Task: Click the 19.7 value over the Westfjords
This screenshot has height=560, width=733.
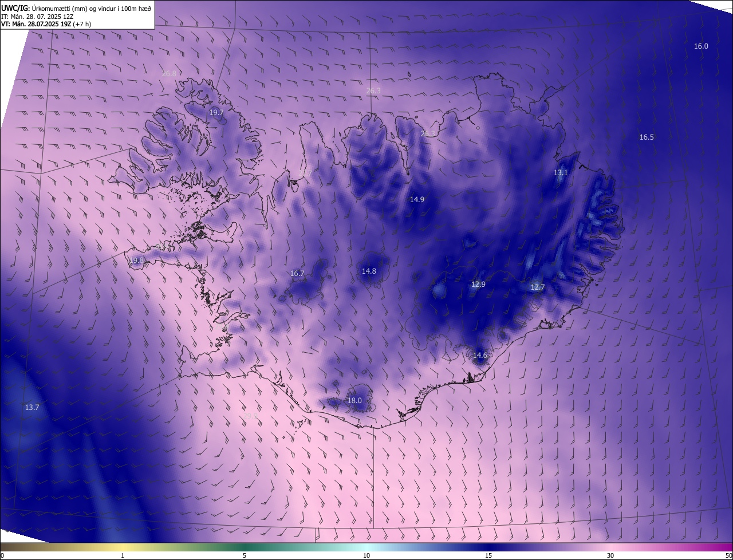Action: [x=216, y=113]
